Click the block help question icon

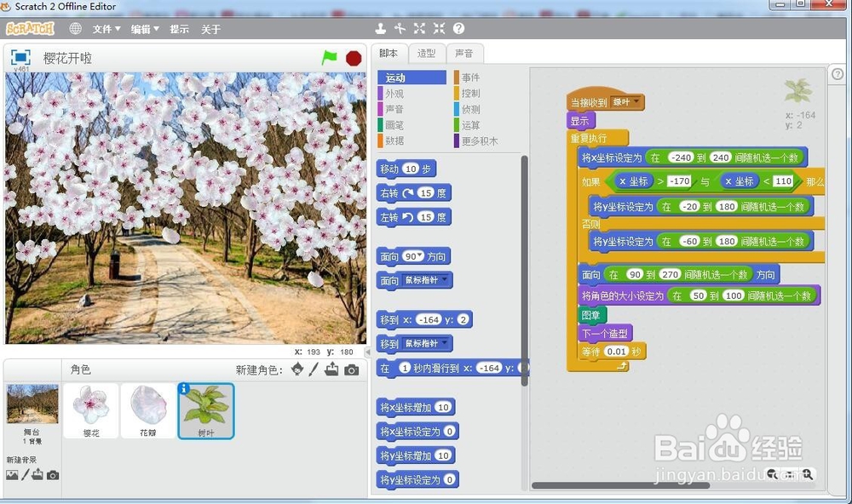[x=458, y=28]
